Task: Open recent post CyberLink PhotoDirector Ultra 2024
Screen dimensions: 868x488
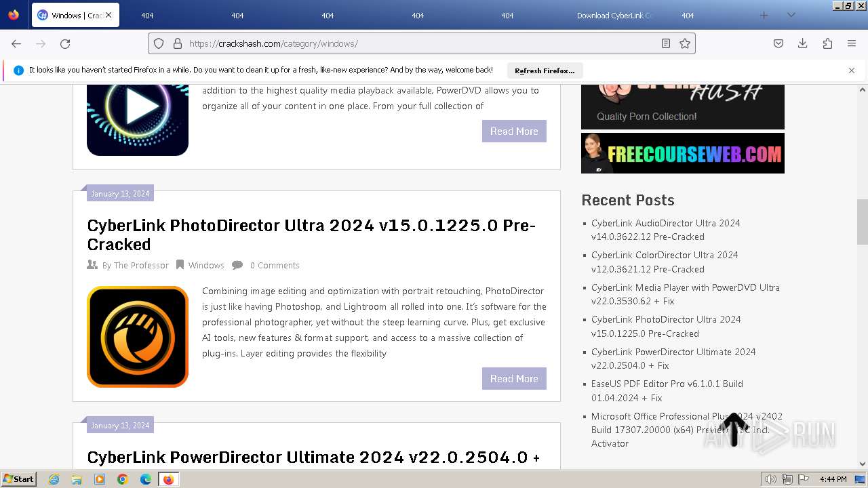Action: [666, 326]
